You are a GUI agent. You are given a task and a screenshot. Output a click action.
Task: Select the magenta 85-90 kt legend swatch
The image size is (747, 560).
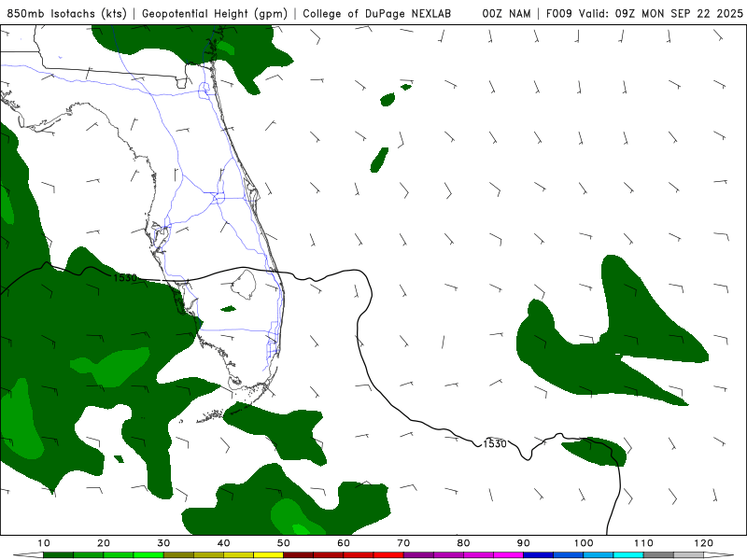[508, 555]
